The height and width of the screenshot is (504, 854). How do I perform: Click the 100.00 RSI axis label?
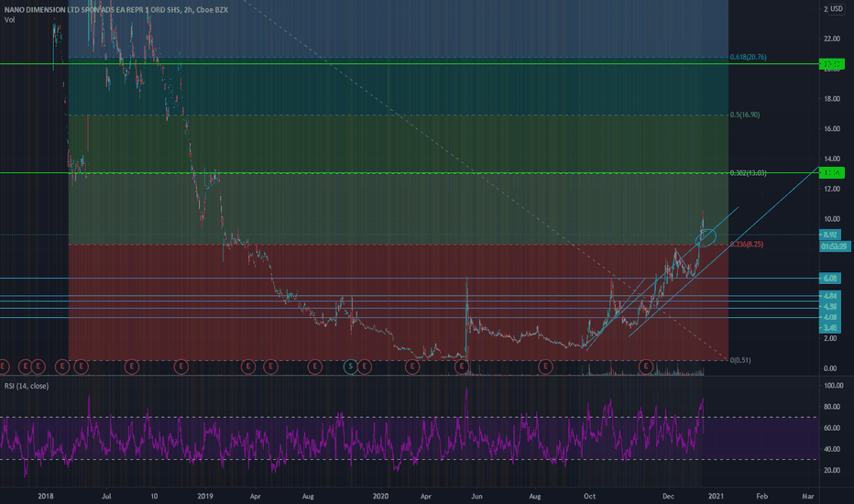(833, 385)
